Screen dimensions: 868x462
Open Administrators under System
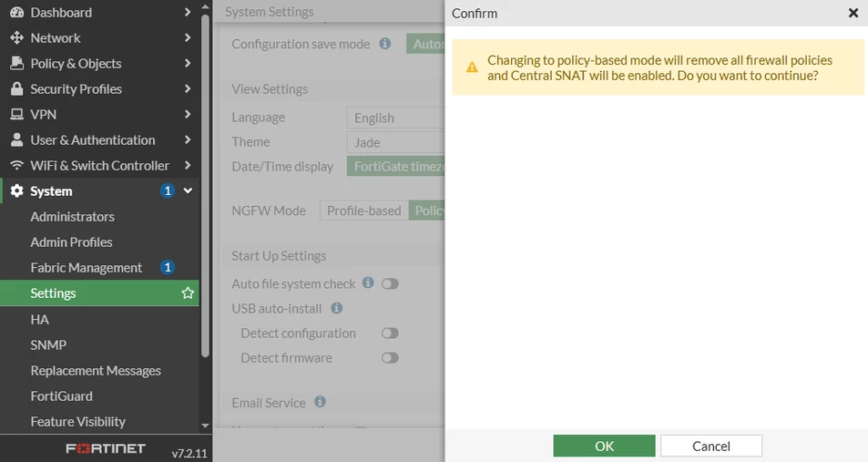[73, 217]
